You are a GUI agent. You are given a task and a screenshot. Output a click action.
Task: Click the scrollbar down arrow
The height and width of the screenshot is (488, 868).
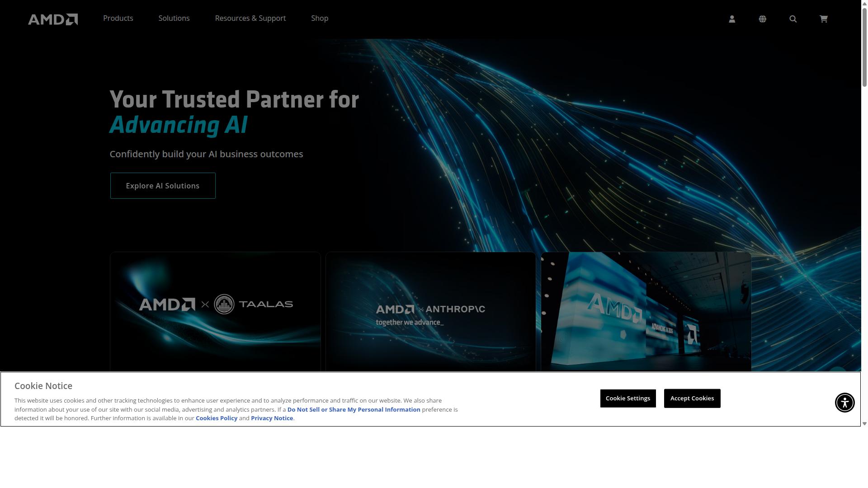(864, 423)
